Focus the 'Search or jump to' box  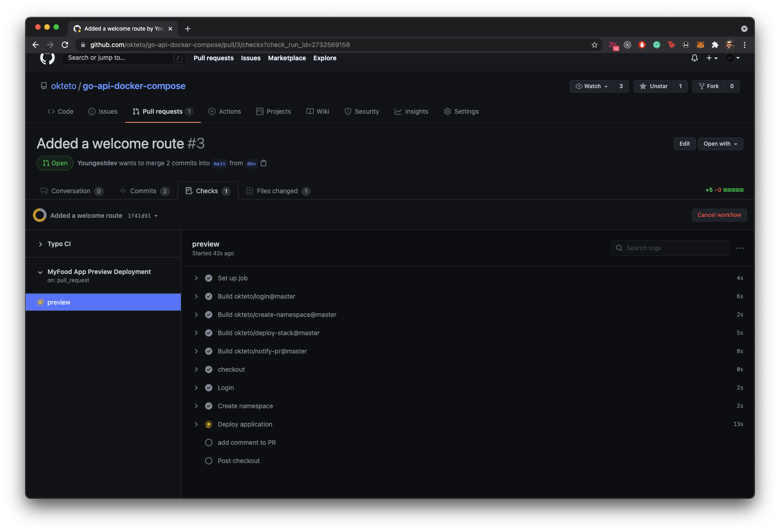(x=123, y=58)
